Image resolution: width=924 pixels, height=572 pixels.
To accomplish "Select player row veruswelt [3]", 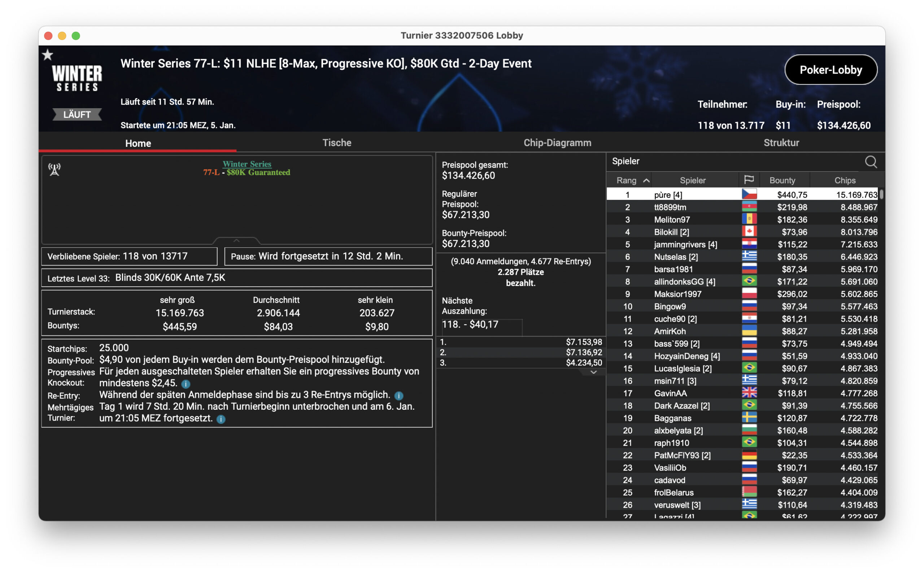I will pyautogui.click(x=742, y=505).
